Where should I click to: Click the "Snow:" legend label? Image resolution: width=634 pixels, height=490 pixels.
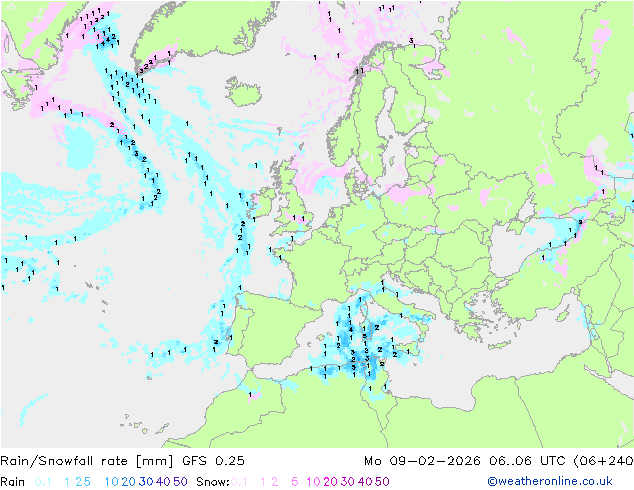point(213,482)
